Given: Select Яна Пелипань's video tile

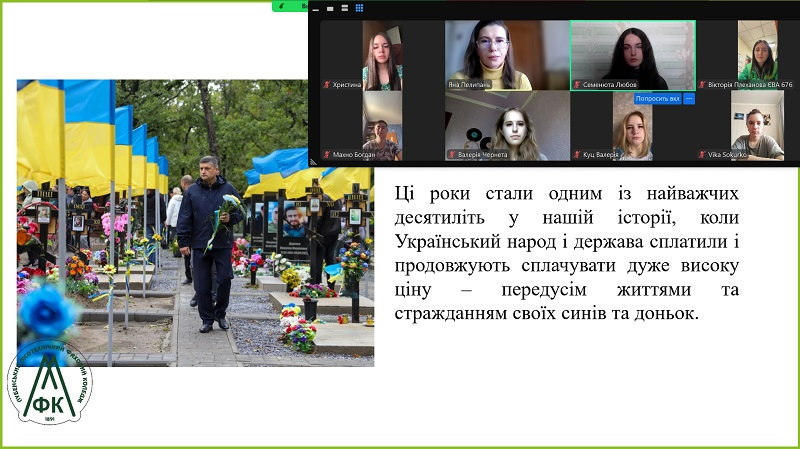Looking at the screenshot, I should (507, 55).
